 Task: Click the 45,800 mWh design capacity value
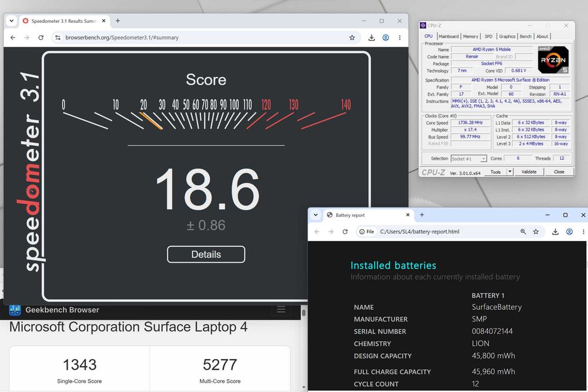tap(493, 356)
